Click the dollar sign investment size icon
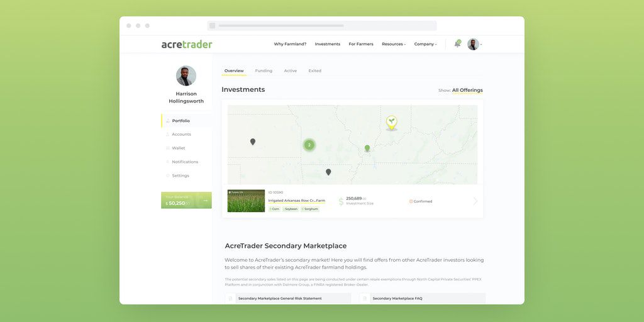Image resolution: width=644 pixels, height=322 pixels. (341, 201)
